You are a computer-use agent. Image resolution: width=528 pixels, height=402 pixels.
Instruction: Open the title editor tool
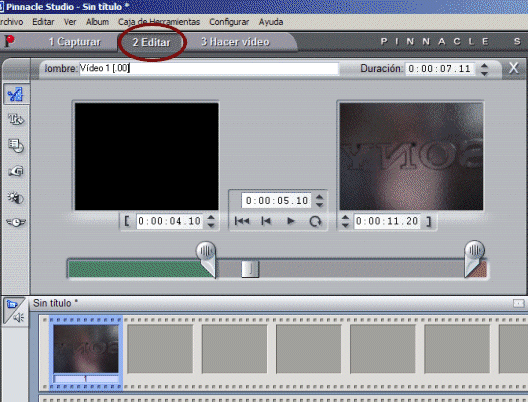coord(15,120)
